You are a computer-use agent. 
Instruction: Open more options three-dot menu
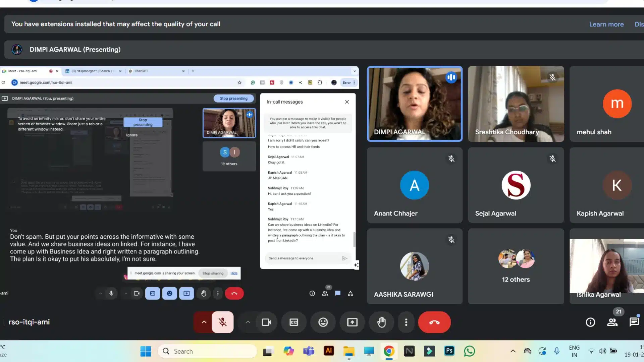point(406,322)
